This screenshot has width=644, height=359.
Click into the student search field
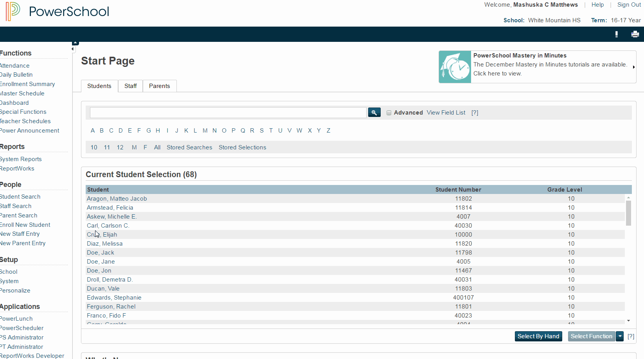(x=228, y=113)
